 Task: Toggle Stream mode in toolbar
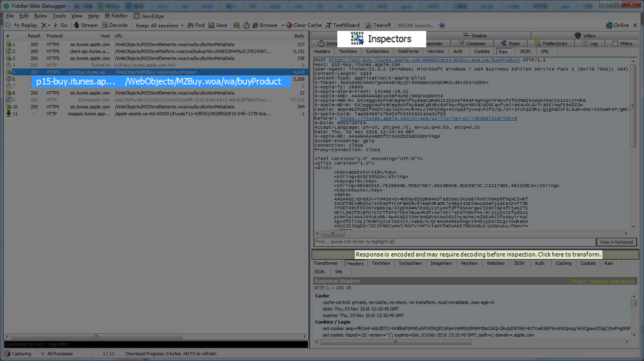pyautogui.click(x=86, y=25)
